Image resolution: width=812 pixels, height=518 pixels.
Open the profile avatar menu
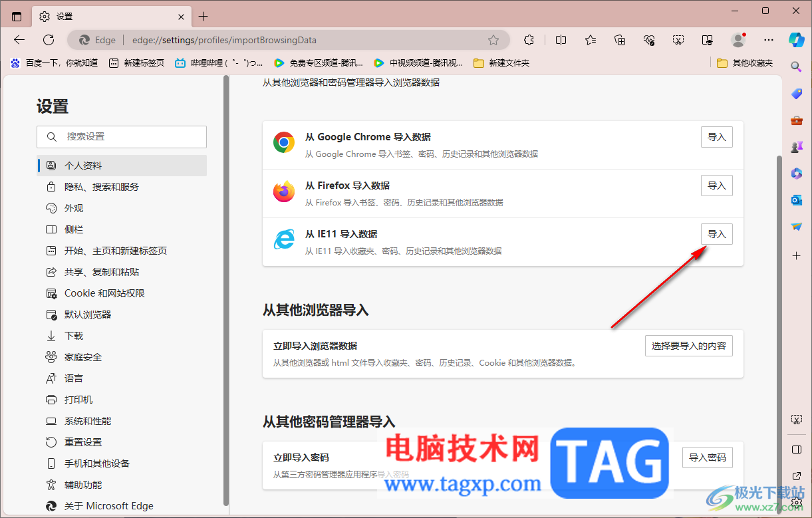[x=738, y=40]
